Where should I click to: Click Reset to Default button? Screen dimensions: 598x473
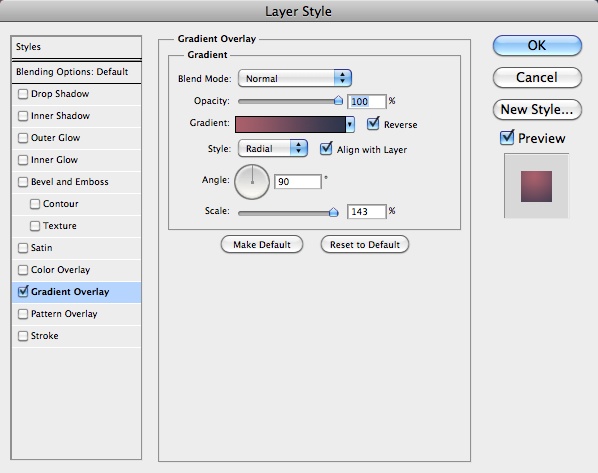click(x=365, y=245)
